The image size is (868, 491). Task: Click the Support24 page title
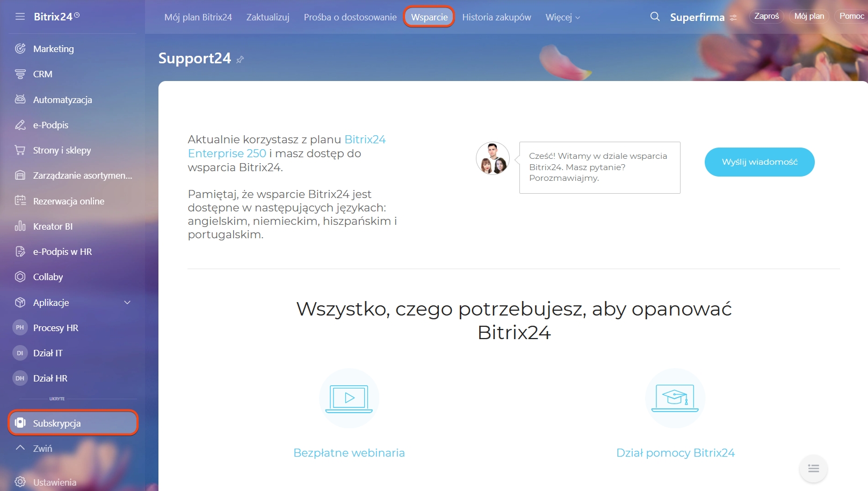click(x=194, y=58)
